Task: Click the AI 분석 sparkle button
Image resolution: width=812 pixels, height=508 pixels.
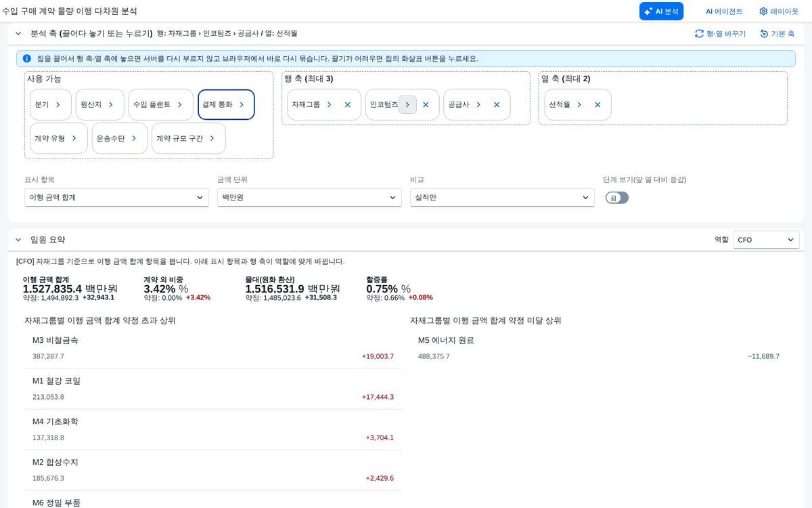Action: 661,12
